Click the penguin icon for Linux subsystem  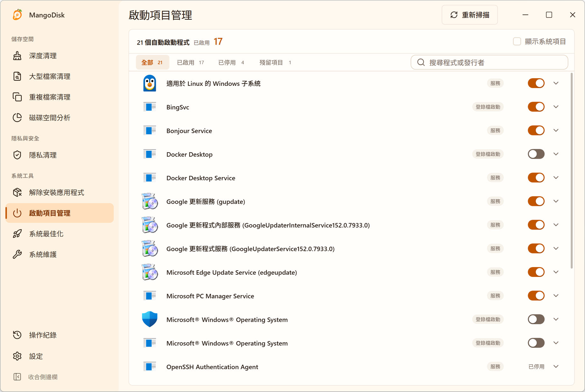click(x=150, y=83)
